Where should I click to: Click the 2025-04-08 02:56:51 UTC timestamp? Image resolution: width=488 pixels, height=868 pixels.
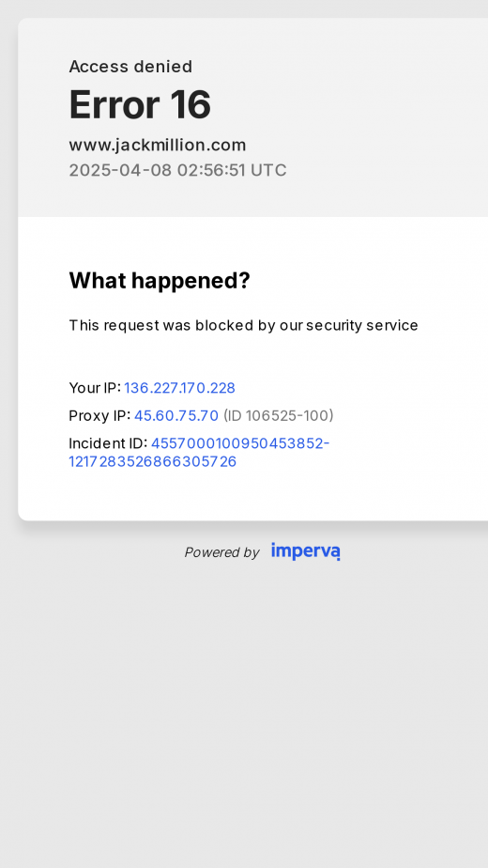(x=177, y=170)
